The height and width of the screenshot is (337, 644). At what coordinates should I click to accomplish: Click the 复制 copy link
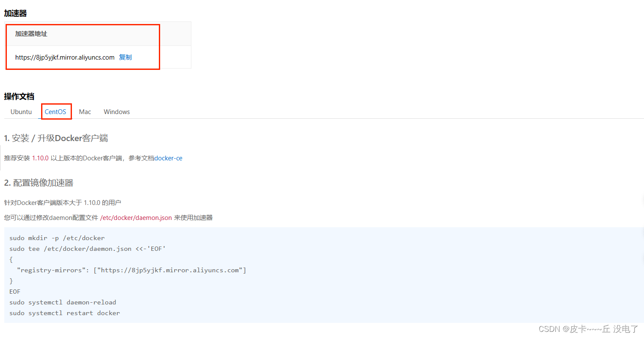tap(125, 57)
